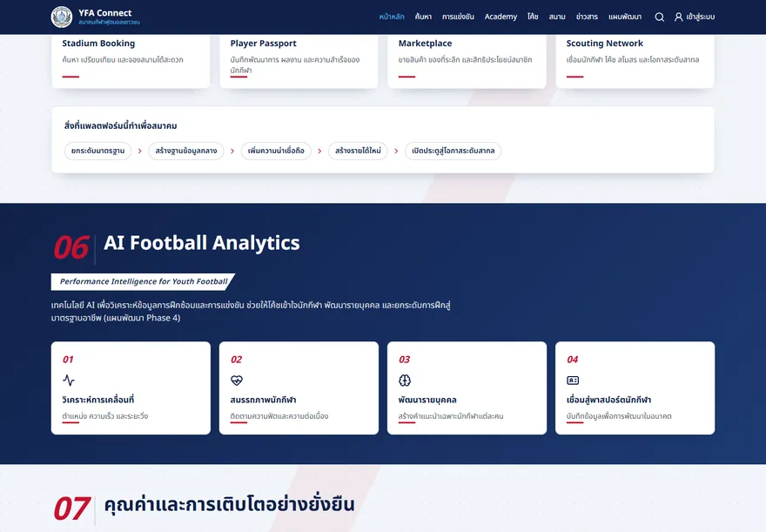Open the เชื่อมสู่พาสปอร์ตนักกีฬา card title
The width and height of the screenshot is (766, 532).
[608, 400]
